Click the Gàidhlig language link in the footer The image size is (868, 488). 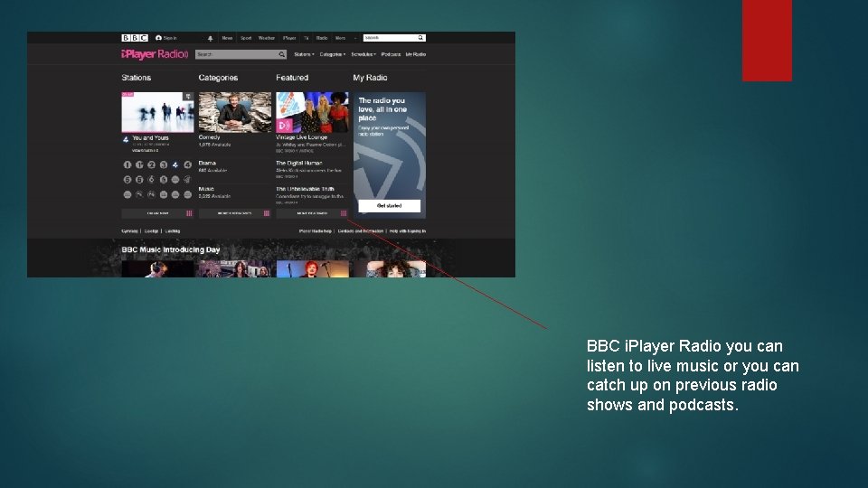tap(172, 231)
